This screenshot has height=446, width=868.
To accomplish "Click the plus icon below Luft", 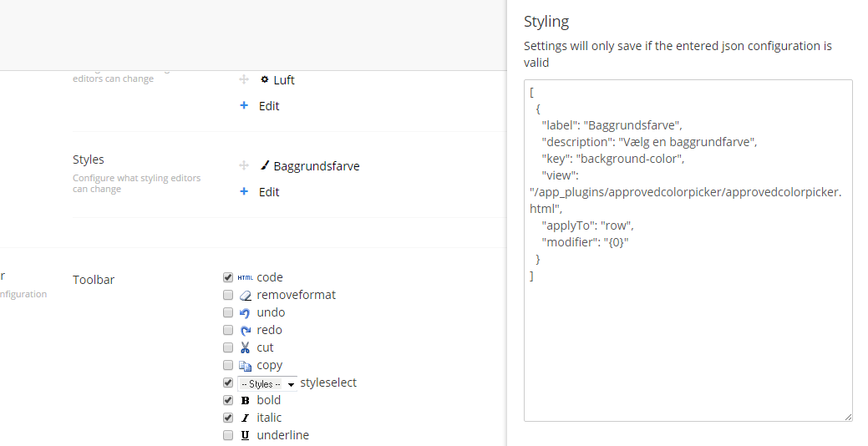I will tap(244, 105).
